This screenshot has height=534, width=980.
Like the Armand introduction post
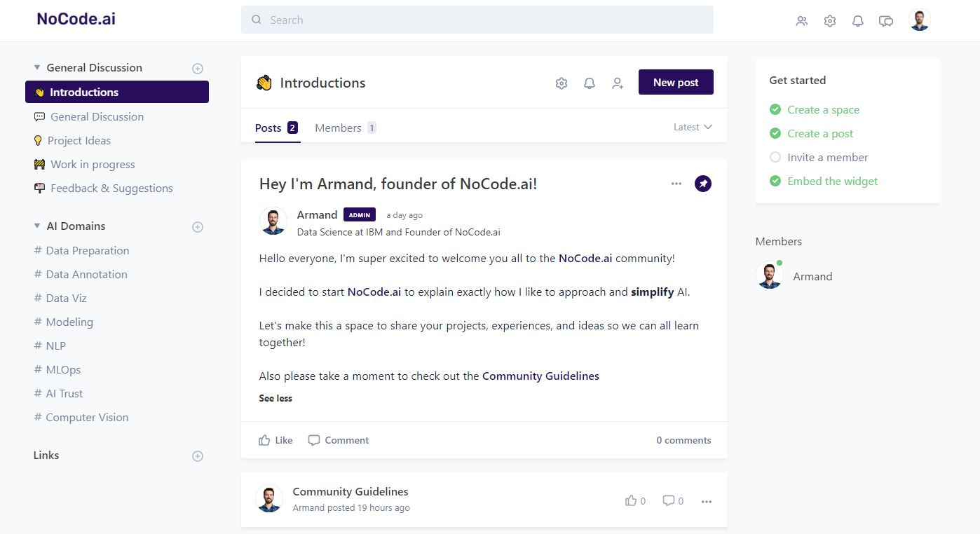click(x=275, y=440)
